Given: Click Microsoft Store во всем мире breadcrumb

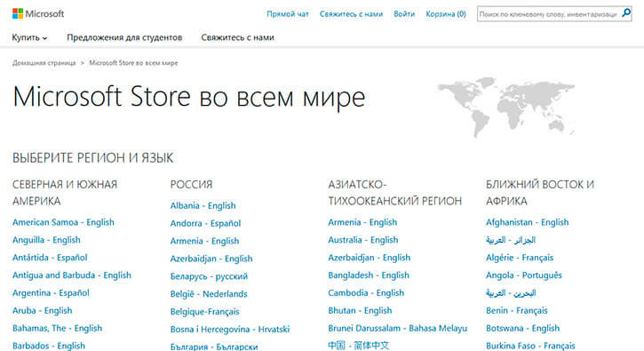Looking at the screenshot, I should (133, 63).
